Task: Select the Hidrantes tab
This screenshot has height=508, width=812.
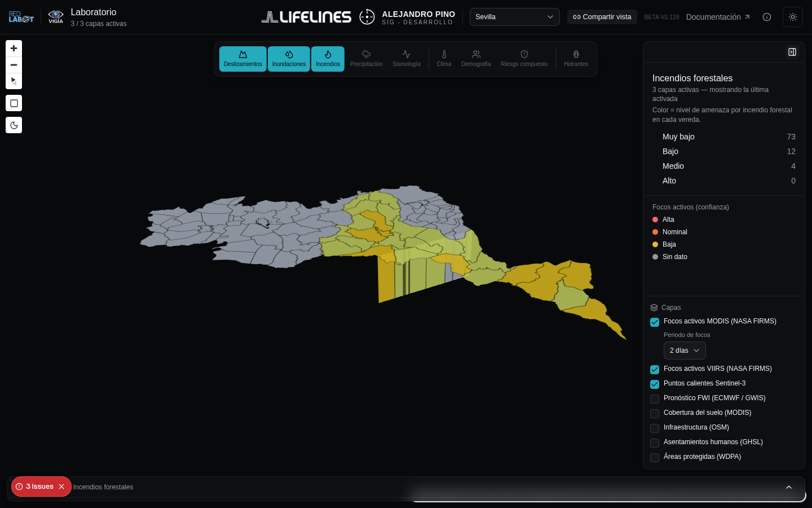Action: pos(576,59)
